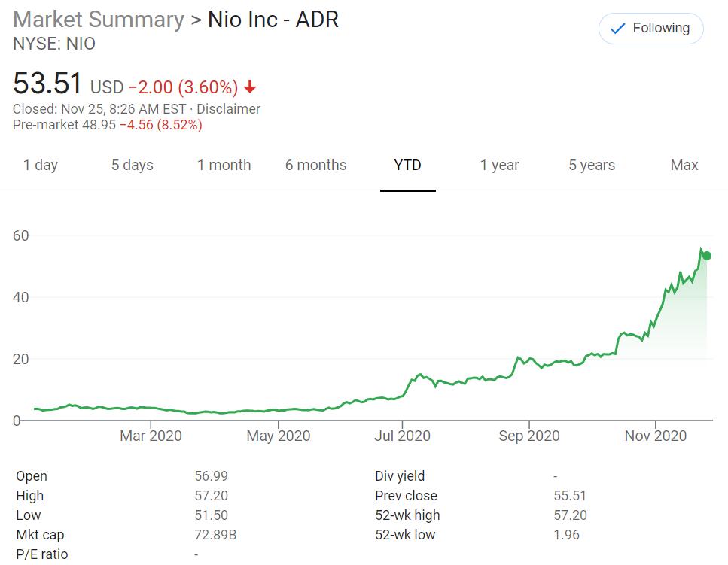Show the 5 years chart range

(x=592, y=165)
